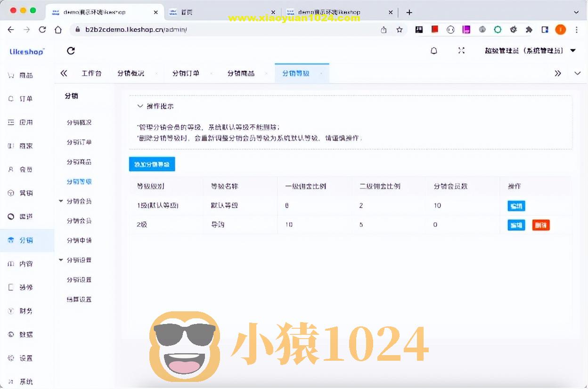Refresh the page using the reload icon
Image resolution: width=588 pixels, height=389 pixels.
click(71, 50)
